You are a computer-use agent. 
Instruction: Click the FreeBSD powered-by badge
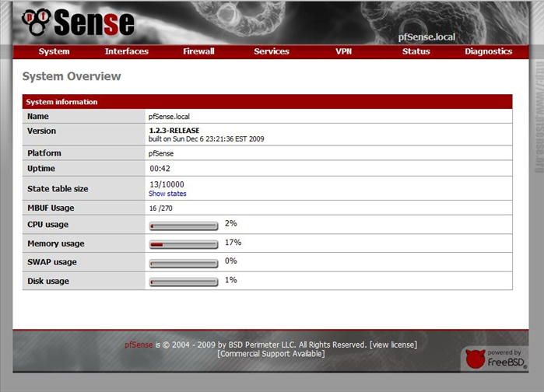click(x=496, y=359)
